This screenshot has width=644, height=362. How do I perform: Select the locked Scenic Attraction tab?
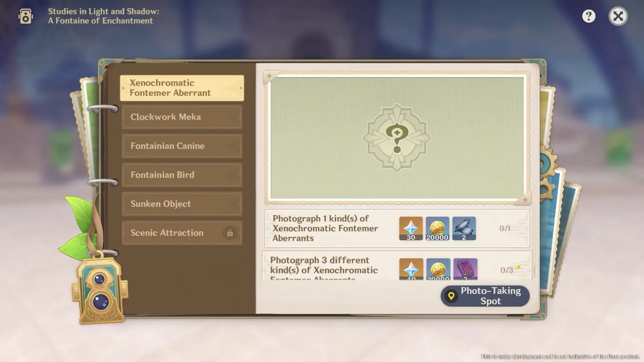click(182, 233)
